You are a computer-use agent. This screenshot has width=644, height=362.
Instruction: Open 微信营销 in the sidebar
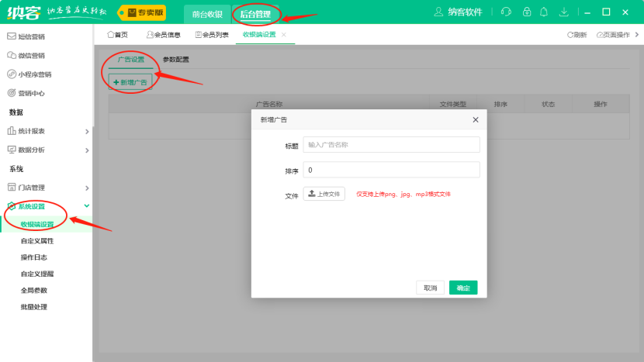coord(31,55)
